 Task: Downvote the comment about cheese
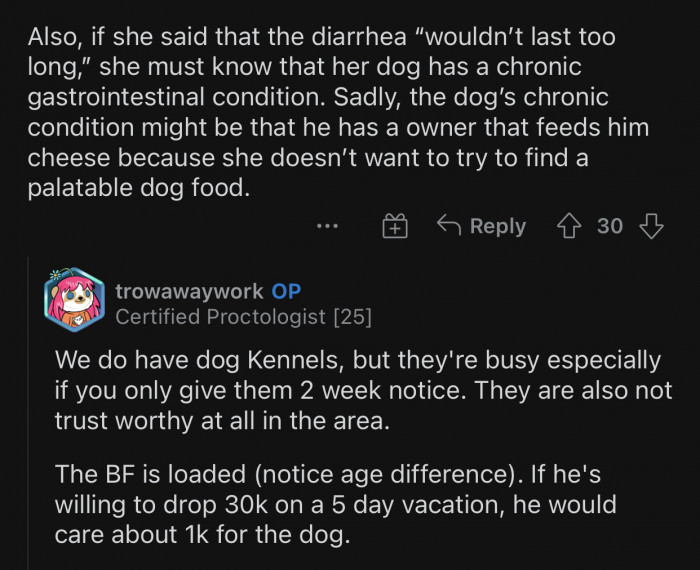point(651,227)
